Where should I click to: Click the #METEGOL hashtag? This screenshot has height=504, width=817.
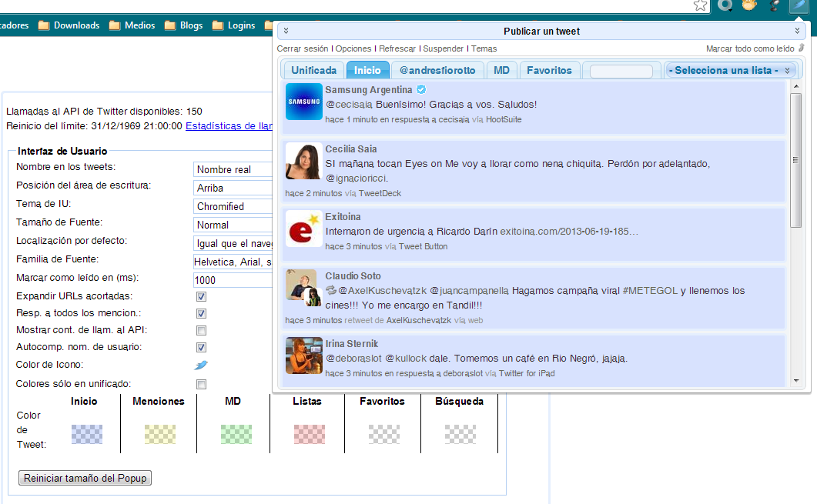click(650, 291)
